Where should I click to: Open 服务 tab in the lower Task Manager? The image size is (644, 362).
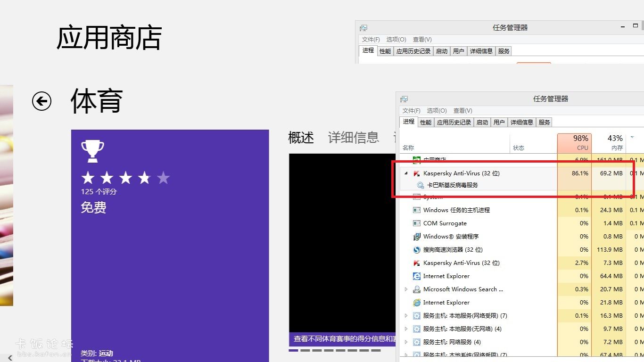pyautogui.click(x=545, y=123)
